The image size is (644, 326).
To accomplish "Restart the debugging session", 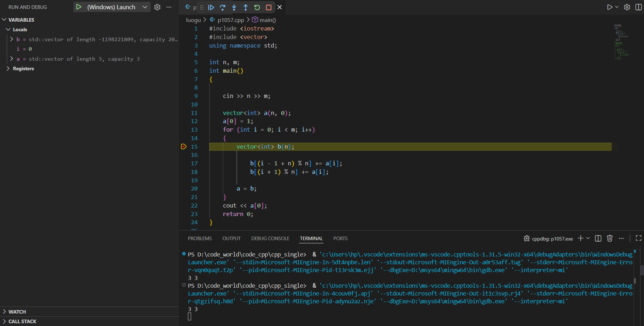I will click(x=257, y=7).
